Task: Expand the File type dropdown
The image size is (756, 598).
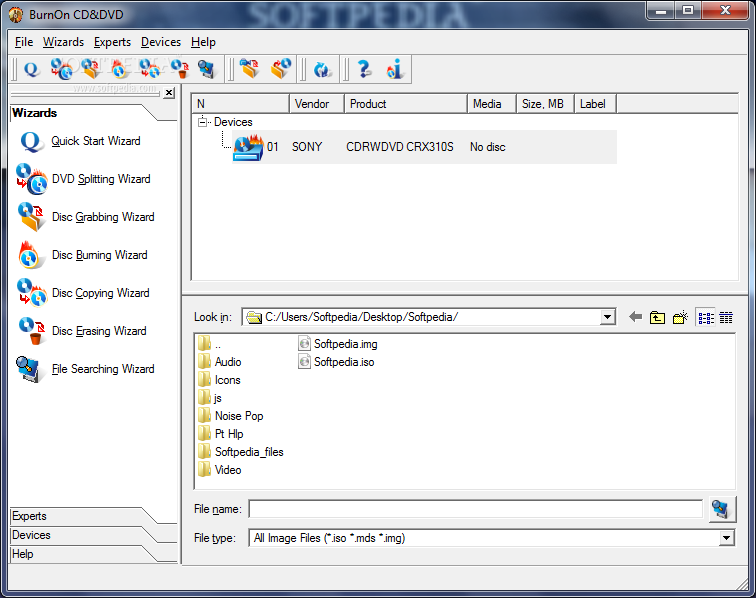Action: click(726, 538)
